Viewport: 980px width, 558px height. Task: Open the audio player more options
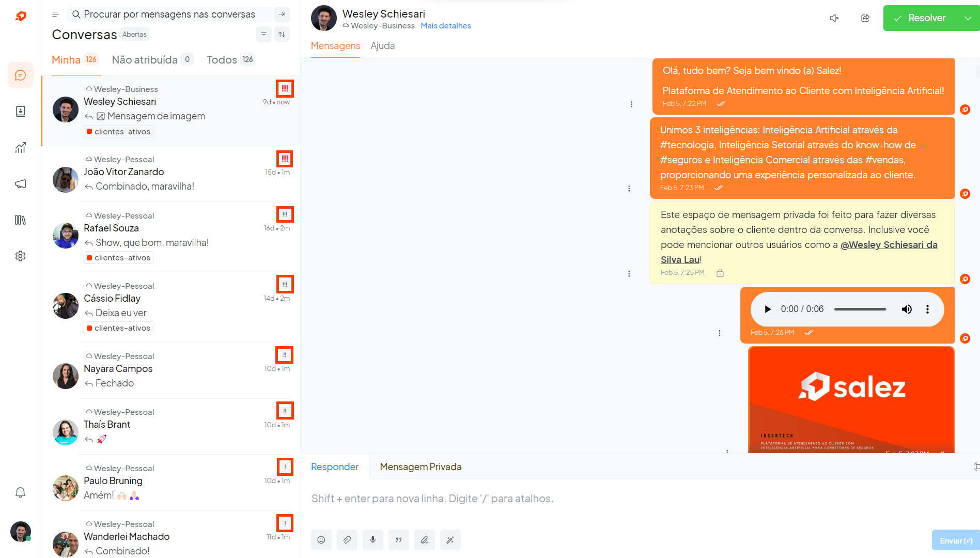(x=927, y=309)
